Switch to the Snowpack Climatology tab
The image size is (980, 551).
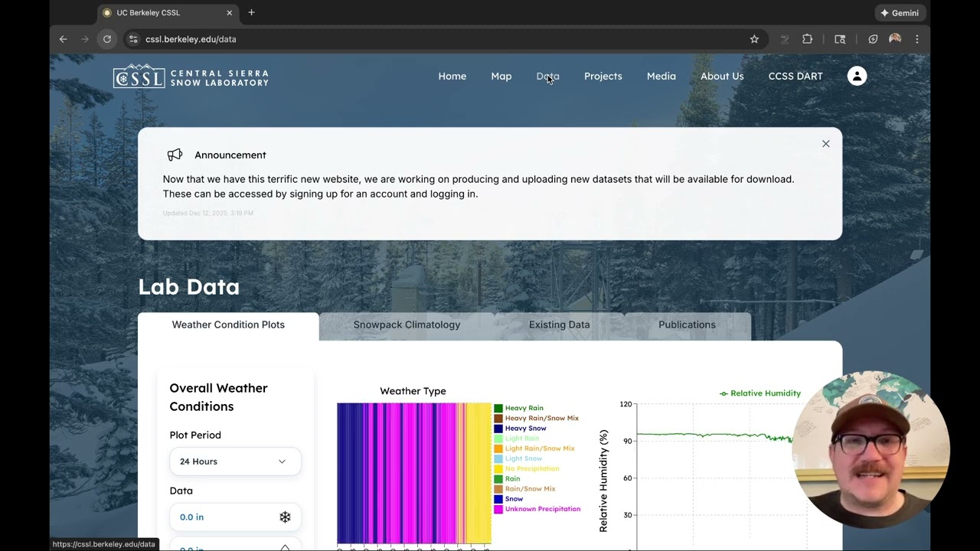tap(407, 324)
